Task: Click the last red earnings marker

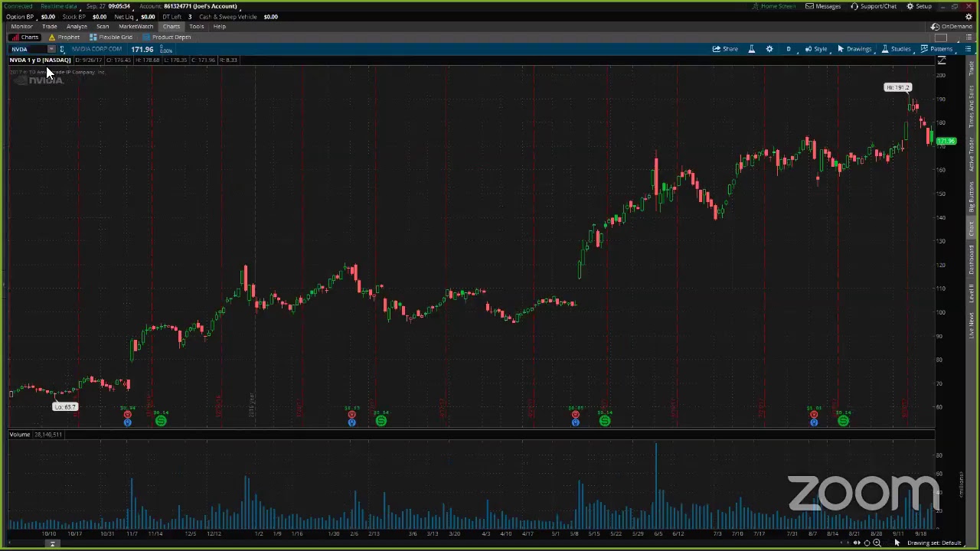Action: pyautogui.click(x=814, y=414)
